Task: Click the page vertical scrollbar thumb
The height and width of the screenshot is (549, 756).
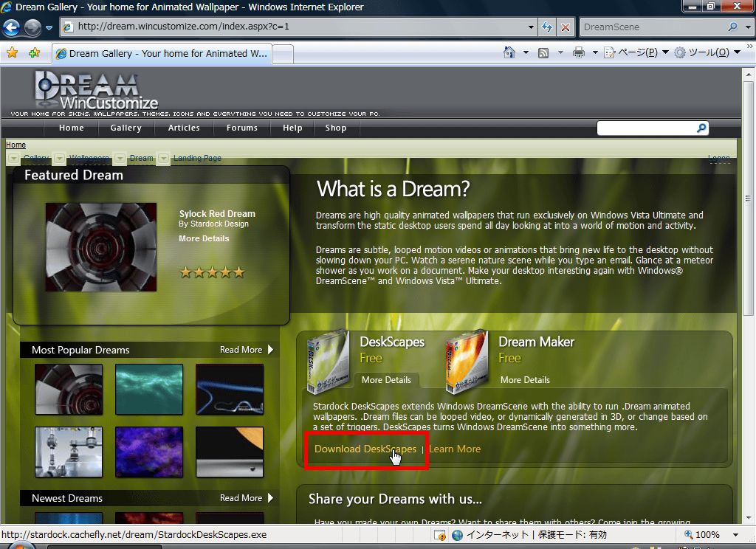Action: (748, 198)
